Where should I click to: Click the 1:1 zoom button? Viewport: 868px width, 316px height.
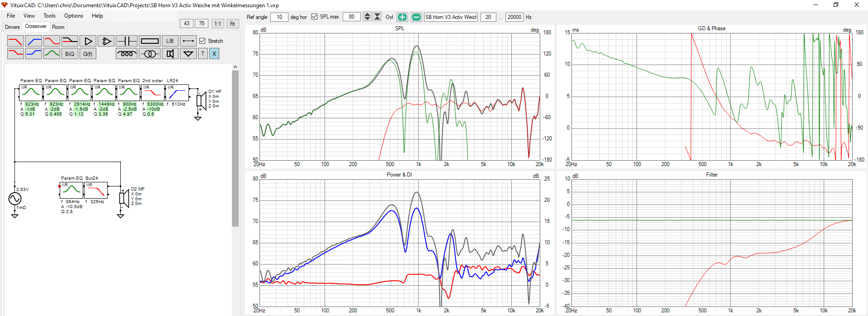point(218,23)
